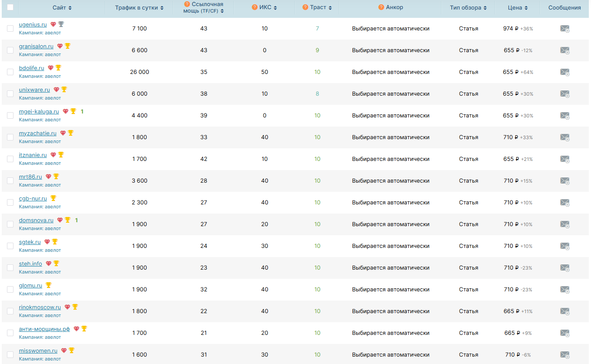This screenshot has height=364, width=591.
Task: Click the help icon next to Траст
Action: point(305,7)
